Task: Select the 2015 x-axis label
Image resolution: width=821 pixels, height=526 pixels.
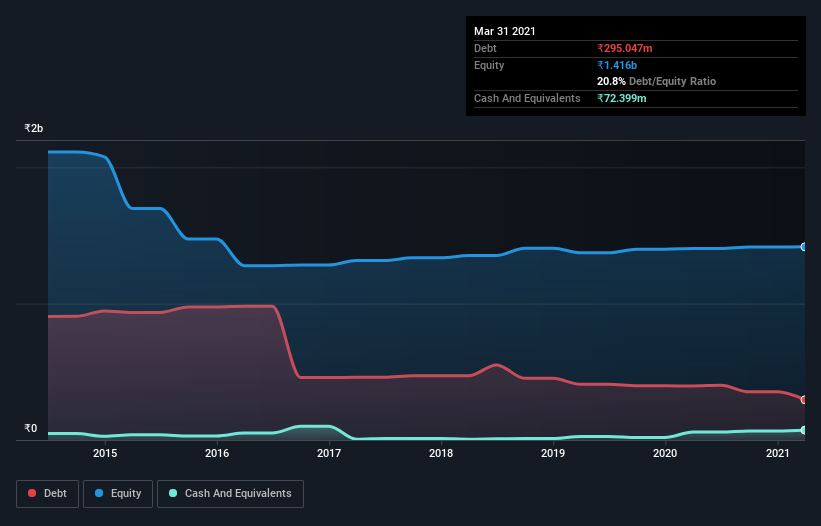Action: pos(105,453)
